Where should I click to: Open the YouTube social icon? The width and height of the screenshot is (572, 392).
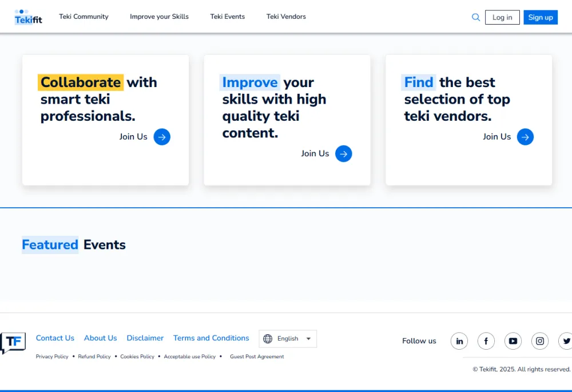(x=513, y=341)
